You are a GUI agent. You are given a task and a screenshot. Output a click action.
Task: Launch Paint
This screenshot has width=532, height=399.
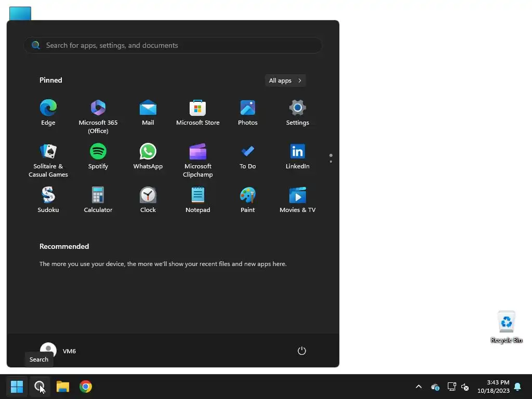point(248,200)
